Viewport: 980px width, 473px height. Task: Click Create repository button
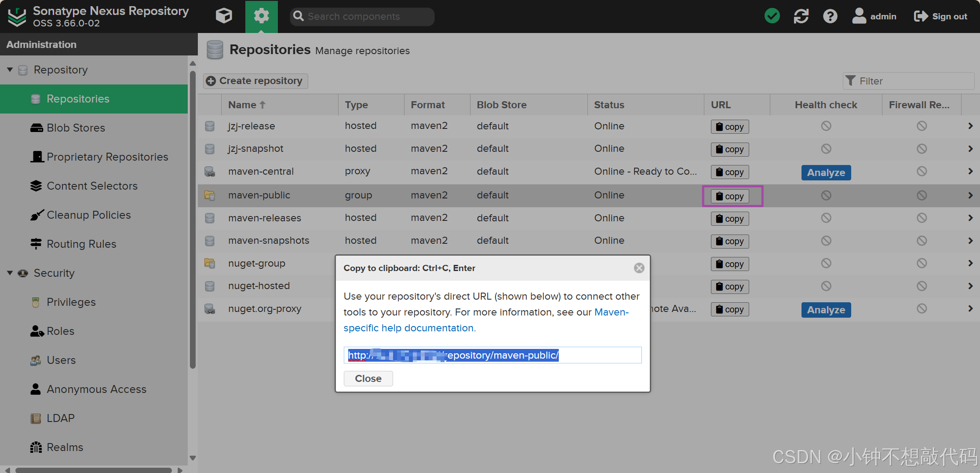(x=255, y=81)
